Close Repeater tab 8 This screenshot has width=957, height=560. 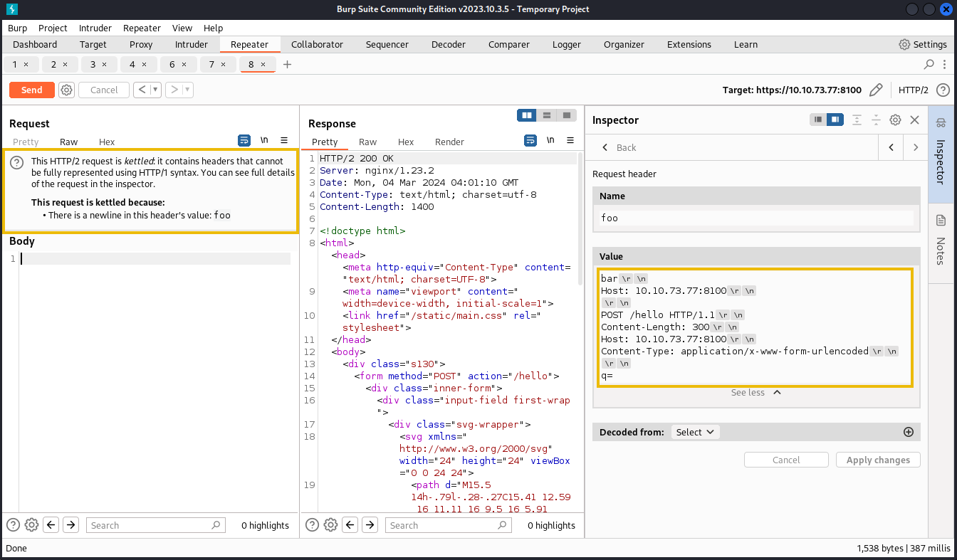(x=263, y=64)
